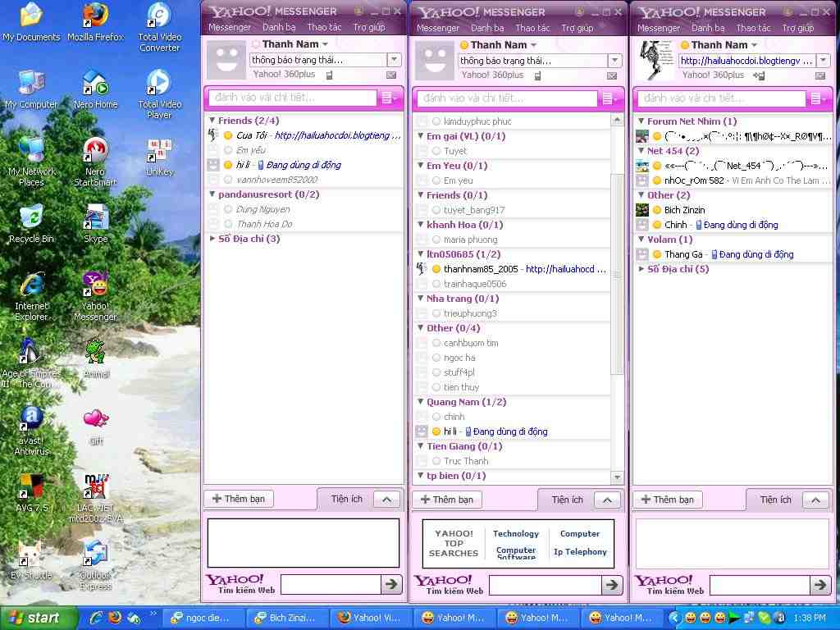This screenshot has width=840, height=630.
Task: Click web search arrow in first Messenger window
Action: tap(391, 584)
